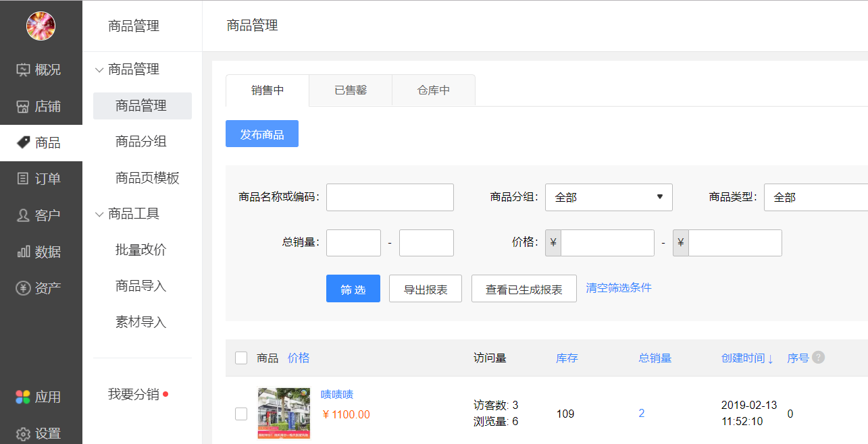Open 应用 apps colorful icon
868x444 pixels.
coord(24,397)
